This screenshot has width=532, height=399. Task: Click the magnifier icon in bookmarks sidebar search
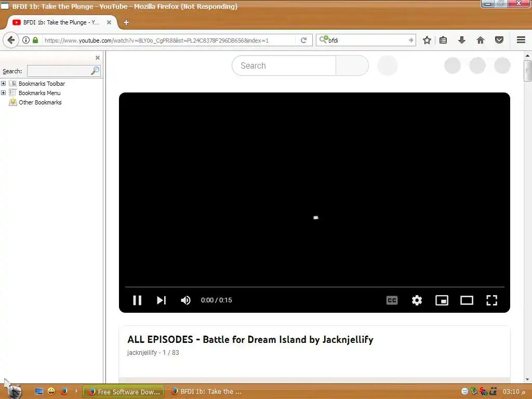[95, 71]
